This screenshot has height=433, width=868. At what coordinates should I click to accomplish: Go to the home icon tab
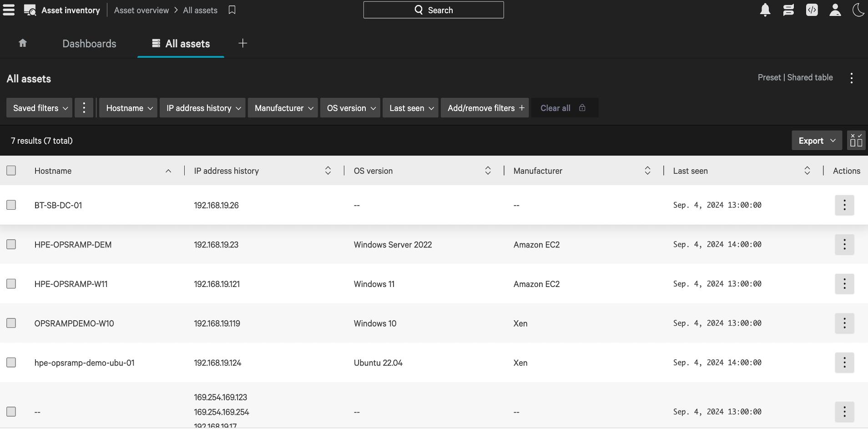(23, 43)
